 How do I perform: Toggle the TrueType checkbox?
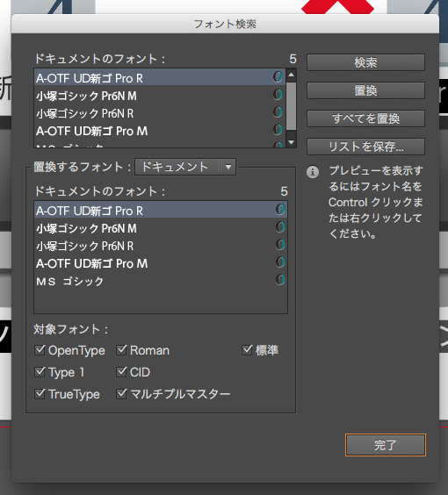40,394
